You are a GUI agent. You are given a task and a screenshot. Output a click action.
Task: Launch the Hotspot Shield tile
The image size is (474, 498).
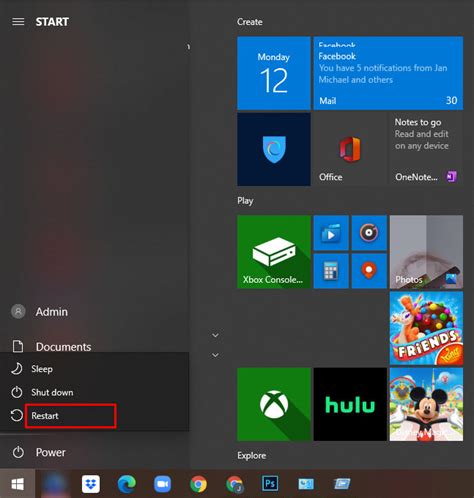pyautogui.click(x=274, y=149)
